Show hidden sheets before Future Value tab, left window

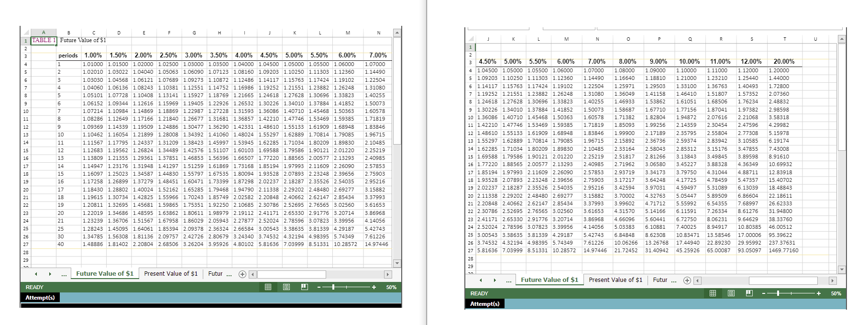click(64, 275)
